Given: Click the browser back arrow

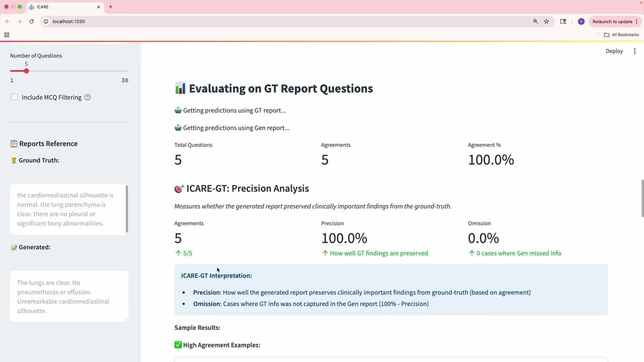Looking at the screenshot, I should tap(8, 22).
